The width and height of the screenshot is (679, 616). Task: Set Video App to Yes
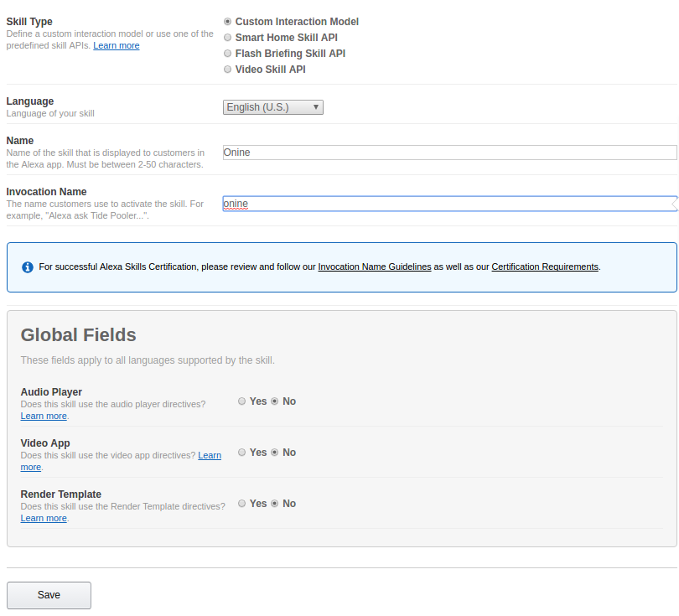242,453
